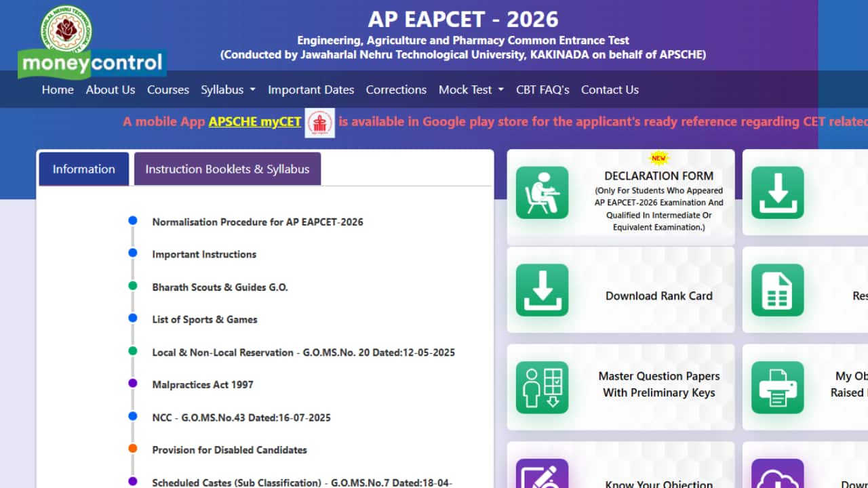Viewport: 868px width, 488px height.
Task: Expand the Syllabus dropdown menu
Action: click(x=228, y=89)
